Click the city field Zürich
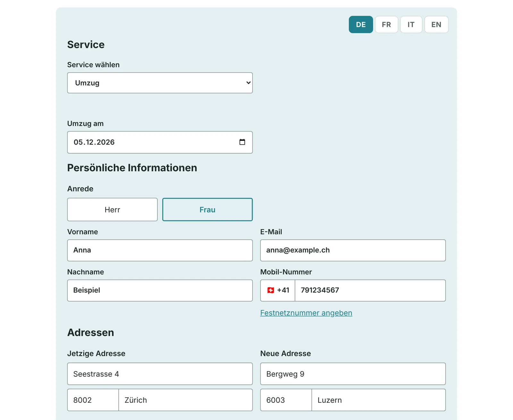The height and width of the screenshot is (420, 513). 186,400
